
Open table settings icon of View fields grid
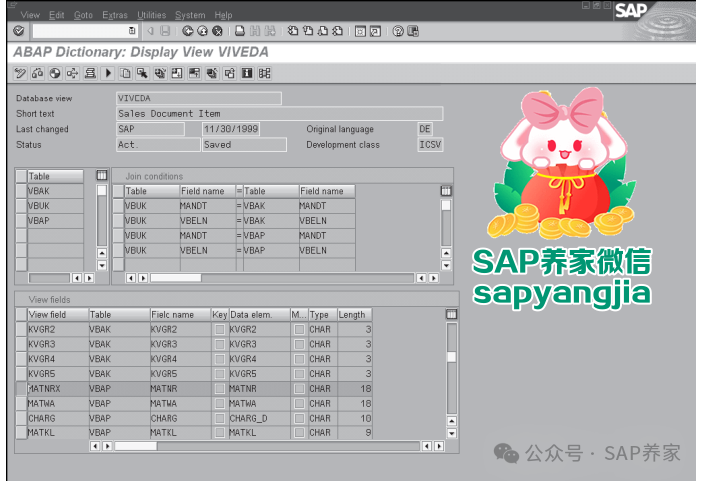tap(451, 314)
